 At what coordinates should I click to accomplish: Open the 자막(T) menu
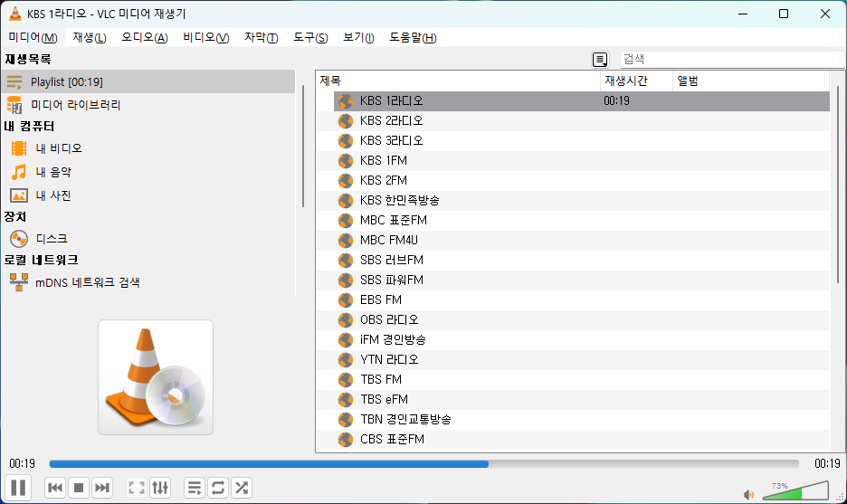tap(261, 37)
